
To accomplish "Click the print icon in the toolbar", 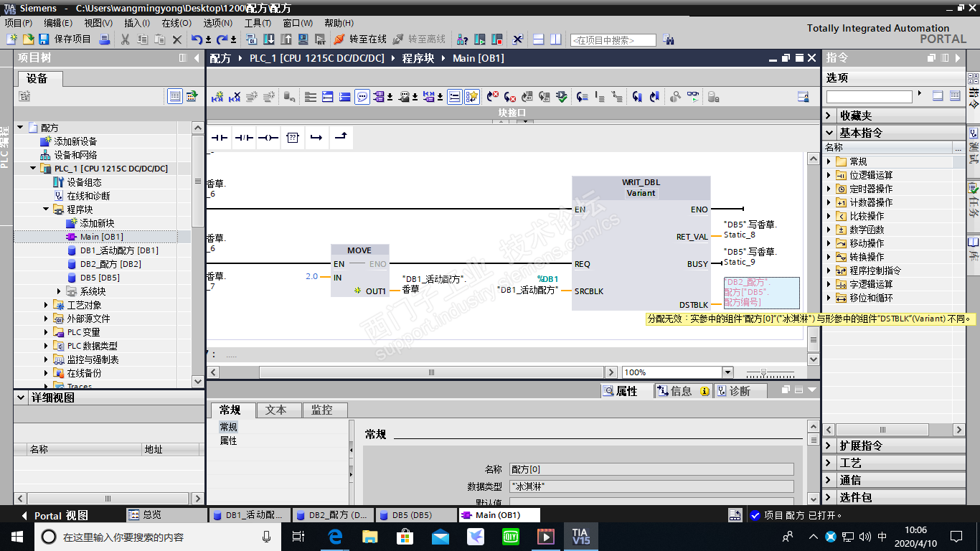I will (105, 39).
